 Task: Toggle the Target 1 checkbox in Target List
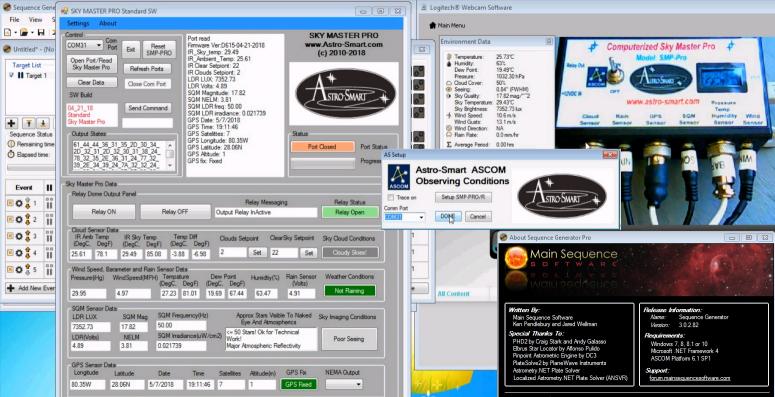(12, 75)
